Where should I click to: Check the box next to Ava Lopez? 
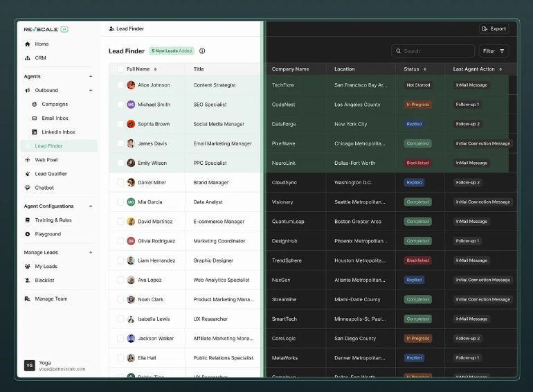point(120,280)
